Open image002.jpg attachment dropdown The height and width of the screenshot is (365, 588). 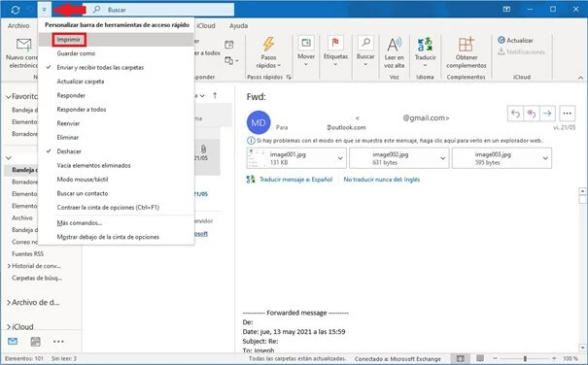442,158
